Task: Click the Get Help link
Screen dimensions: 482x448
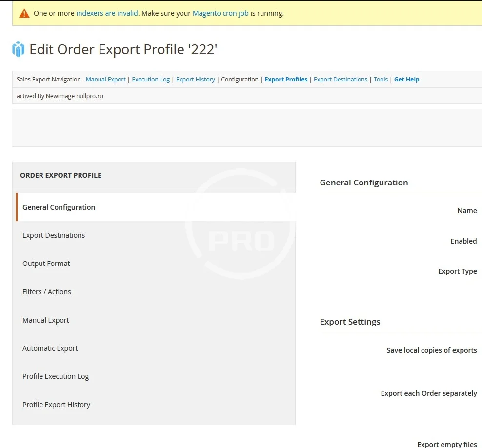Action: click(x=406, y=80)
